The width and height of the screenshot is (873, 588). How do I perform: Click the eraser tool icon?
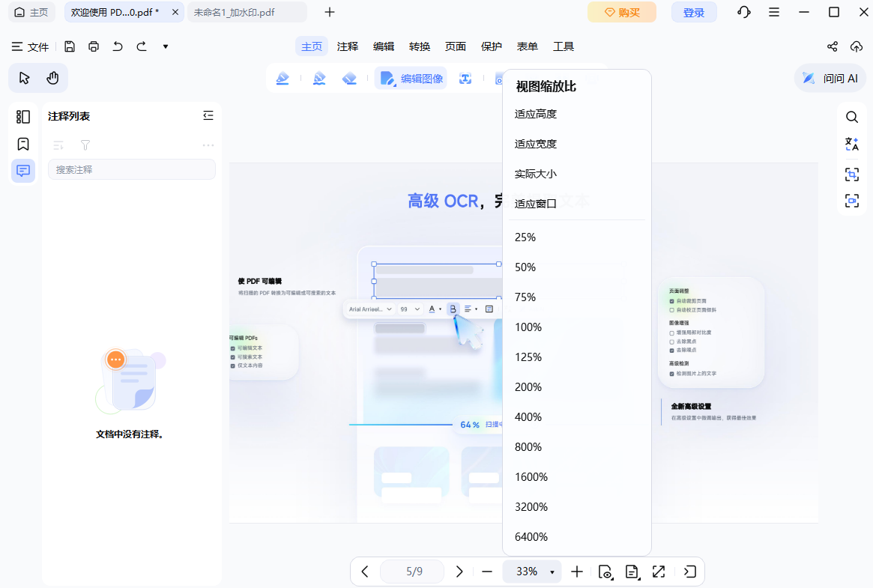tap(350, 79)
